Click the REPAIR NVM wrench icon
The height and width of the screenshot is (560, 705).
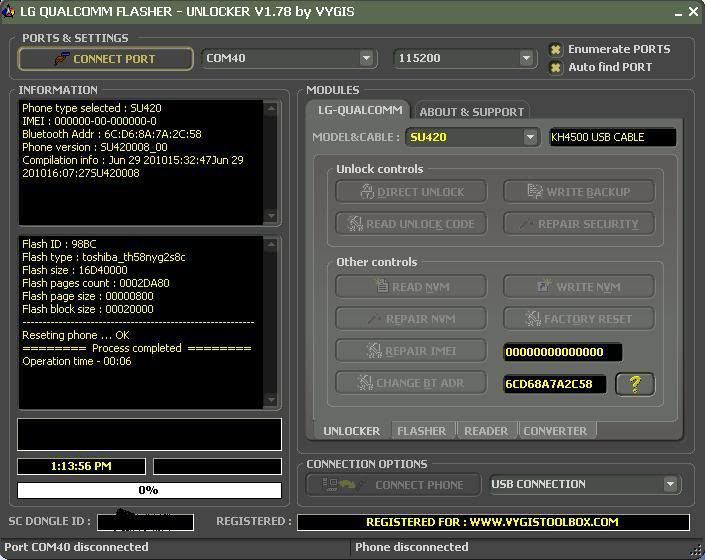pos(375,319)
